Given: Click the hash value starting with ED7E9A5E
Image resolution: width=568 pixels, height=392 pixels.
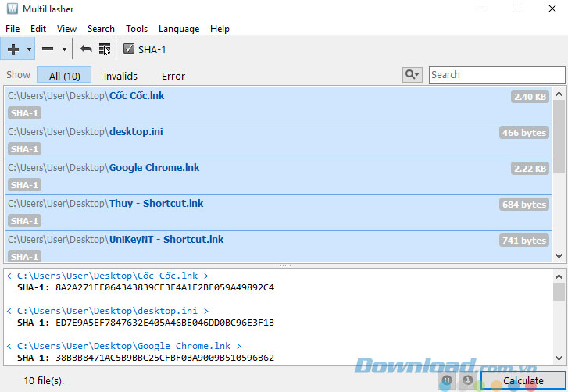Looking at the screenshot, I should click(165, 323).
